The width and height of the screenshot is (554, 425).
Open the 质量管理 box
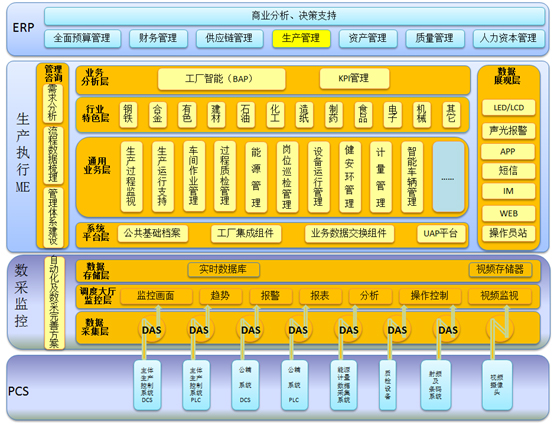[435, 38]
